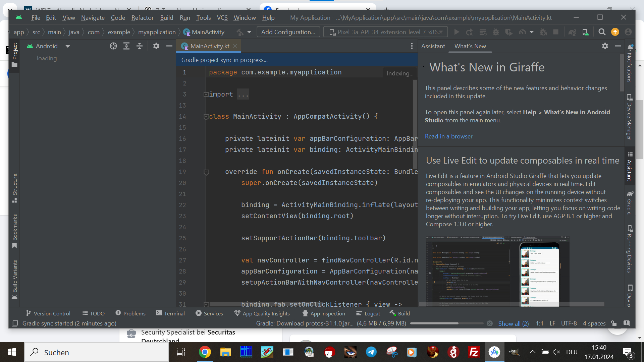The image size is (644, 362).
Task: Click the Apply Code Changes icon
Action: coord(483,32)
